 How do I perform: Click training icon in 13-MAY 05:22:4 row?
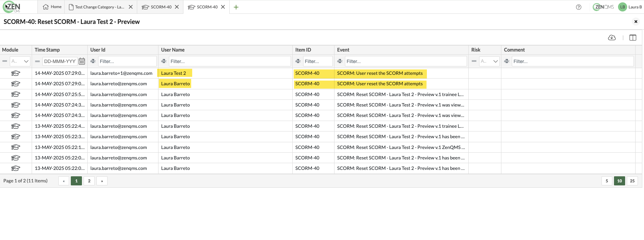(16, 126)
